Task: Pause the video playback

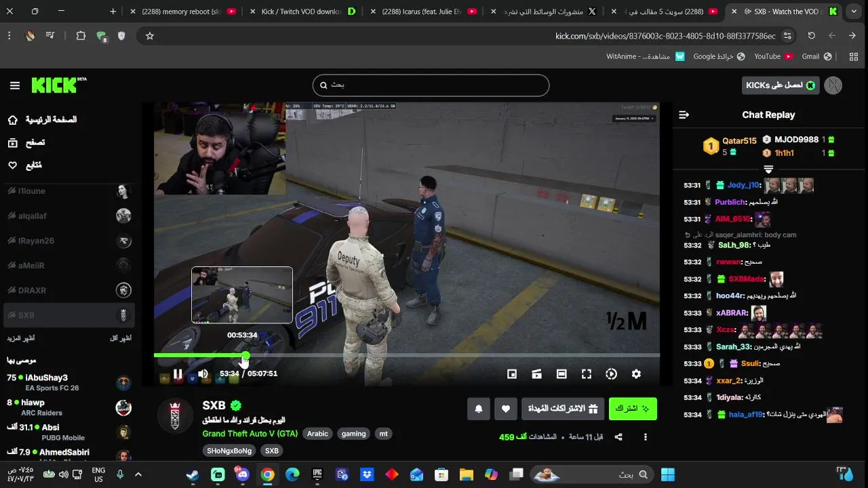Action: (x=178, y=373)
